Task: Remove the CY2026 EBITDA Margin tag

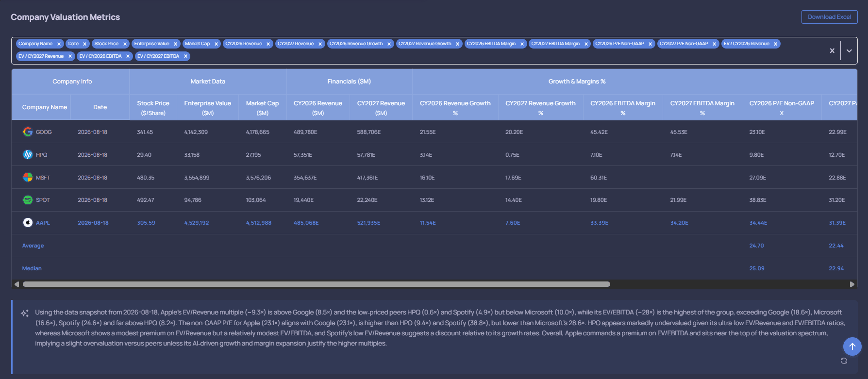Action: 522,44
